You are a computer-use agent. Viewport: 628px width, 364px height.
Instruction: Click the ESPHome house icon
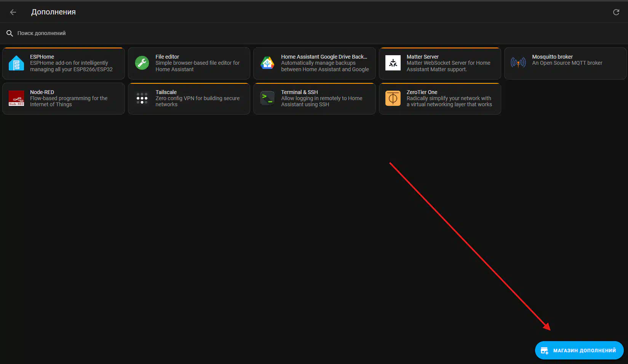[x=16, y=63]
